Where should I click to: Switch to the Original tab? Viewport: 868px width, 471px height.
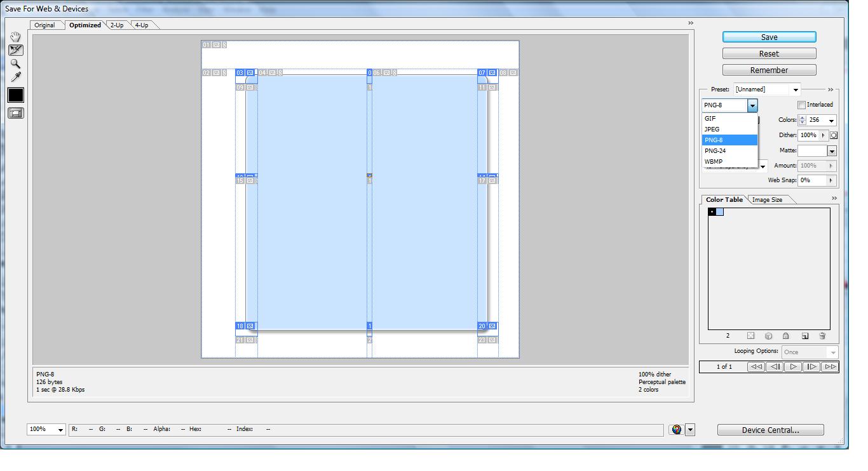46,25
